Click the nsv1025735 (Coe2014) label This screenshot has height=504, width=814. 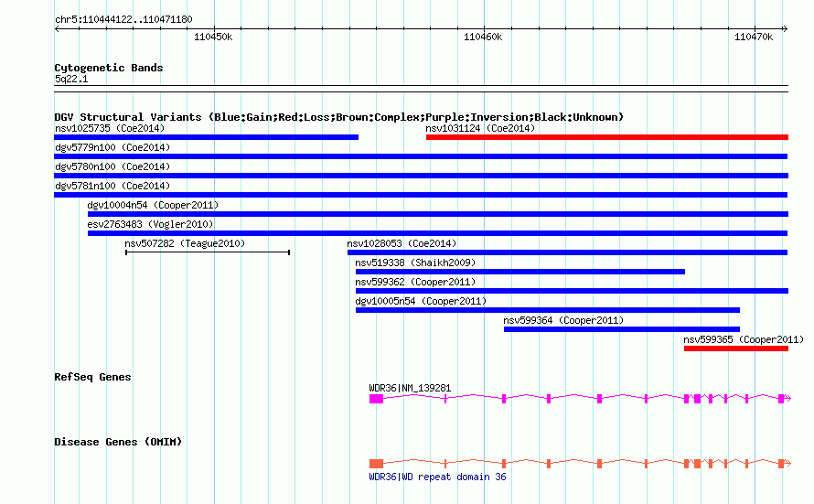click(110, 128)
